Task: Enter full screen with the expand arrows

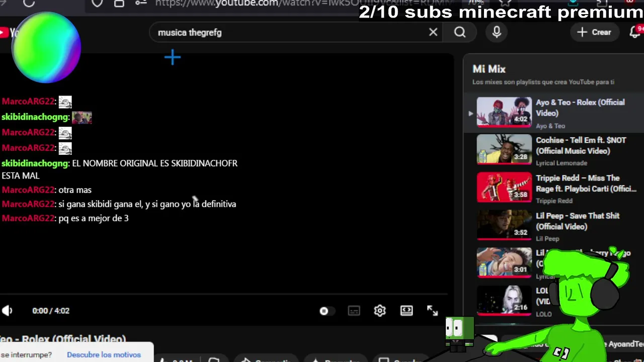Action: (433, 311)
